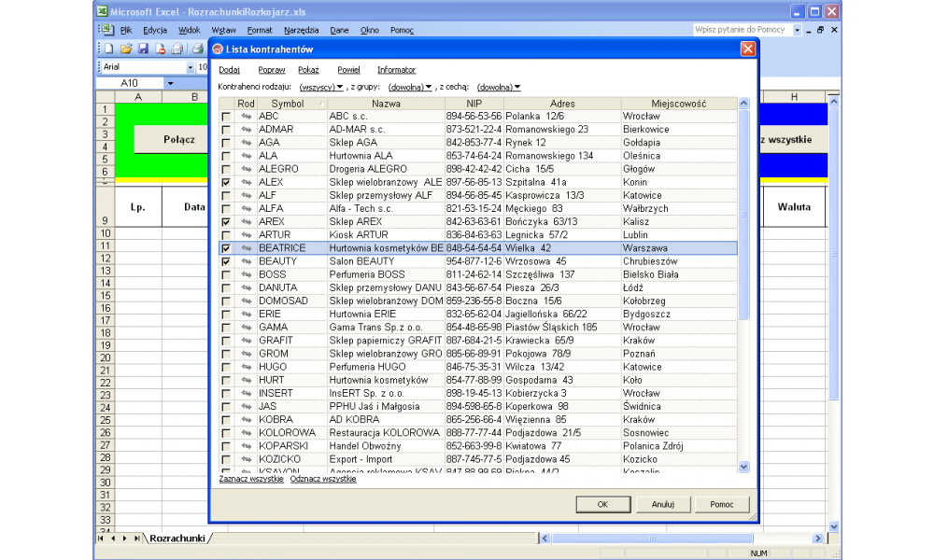Screen dimensions: 934x560
Task: Click the kind arrow icon in HUGO row
Action: click(246, 367)
